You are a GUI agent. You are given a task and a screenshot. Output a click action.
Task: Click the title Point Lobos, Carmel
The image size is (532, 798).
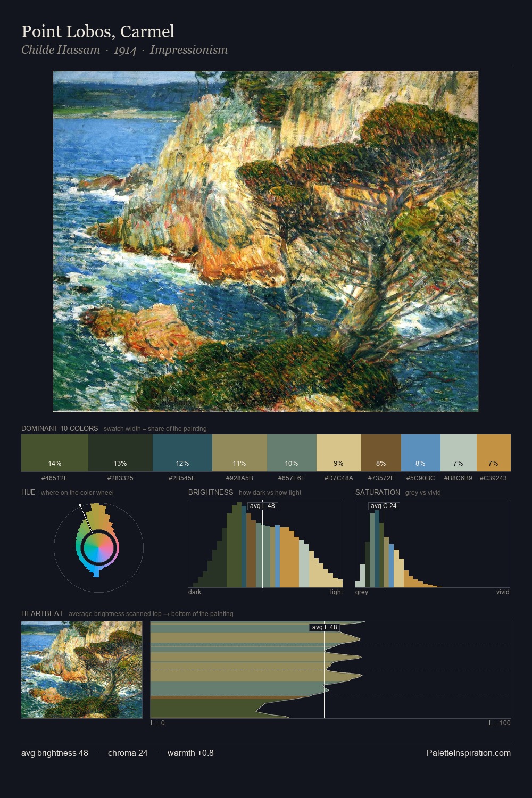(x=98, y=31)
